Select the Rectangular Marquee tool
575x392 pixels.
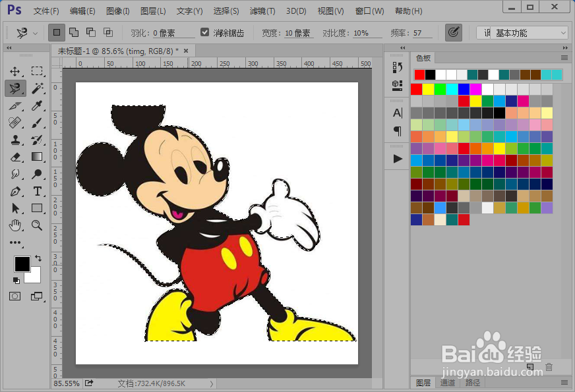[37, 71]
